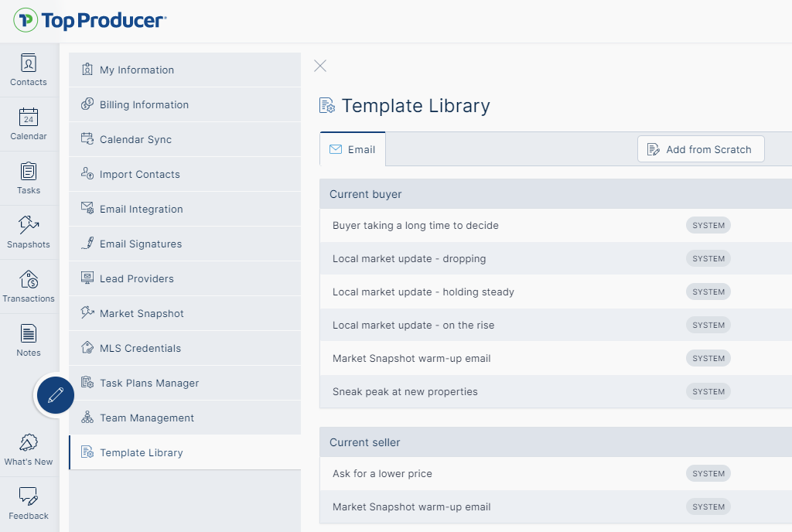Open What's New megaphone icon

(29, 449)
